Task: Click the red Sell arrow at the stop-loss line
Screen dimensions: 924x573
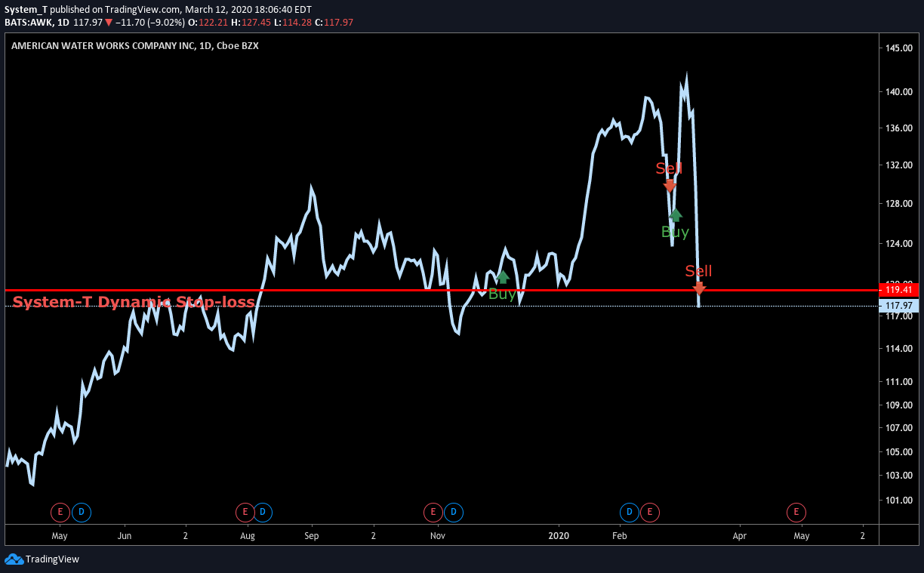Action: (x=699, y=288)
